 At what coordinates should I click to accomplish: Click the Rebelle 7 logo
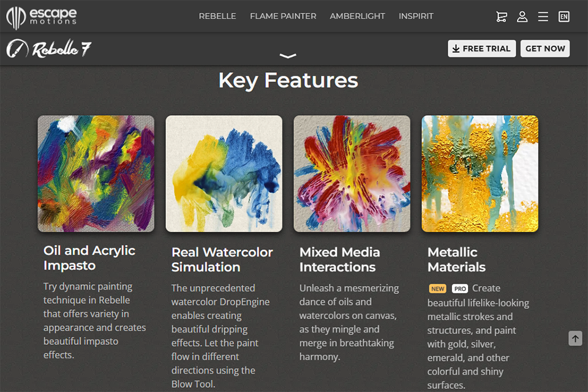click(x=49, y=48)
